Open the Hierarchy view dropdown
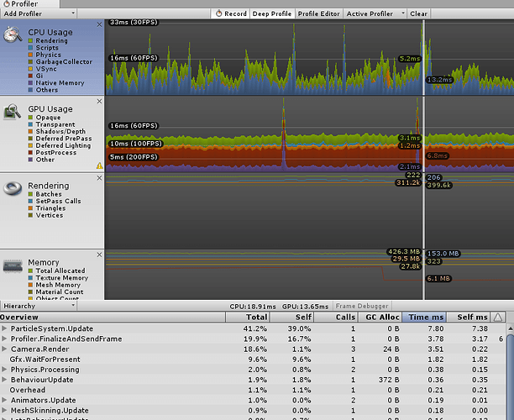Image resolution: width=514 pixels, height=420 pixels. [x=39, y=306]
